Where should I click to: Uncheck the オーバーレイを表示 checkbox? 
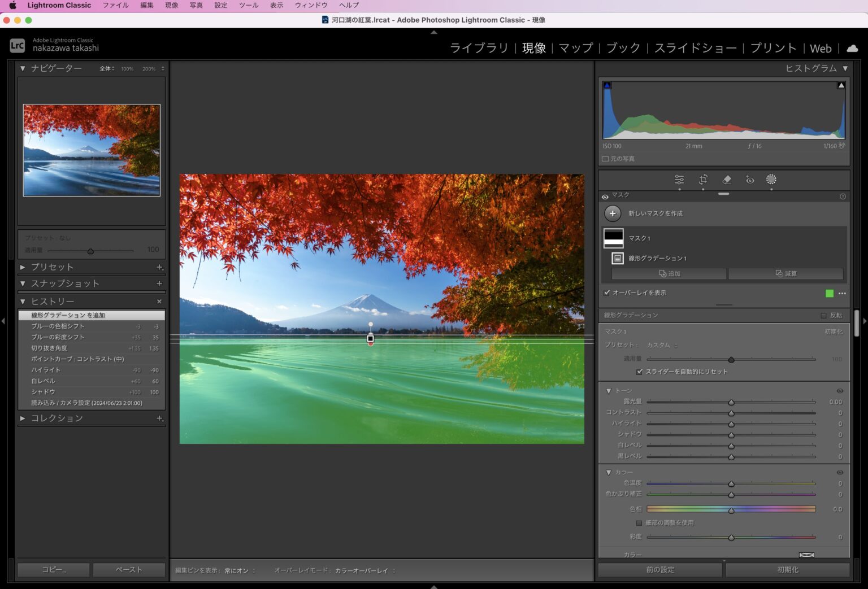(x=607, y=293)
